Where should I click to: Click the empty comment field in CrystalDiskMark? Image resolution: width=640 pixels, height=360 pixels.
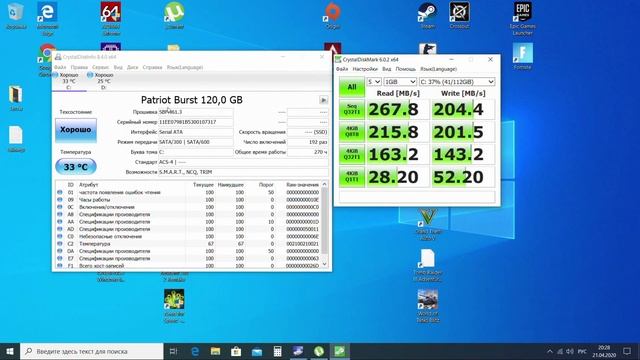(417, 196)
